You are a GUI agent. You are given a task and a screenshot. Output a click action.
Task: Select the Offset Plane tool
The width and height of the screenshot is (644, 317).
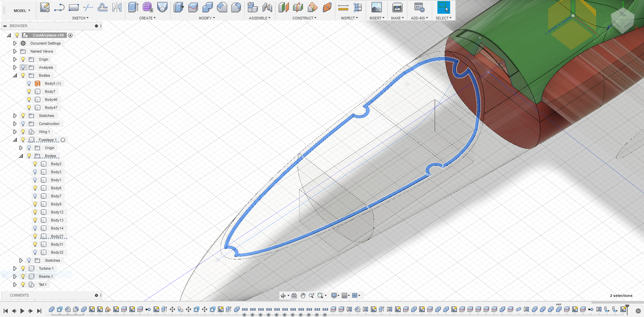(283, 7)
